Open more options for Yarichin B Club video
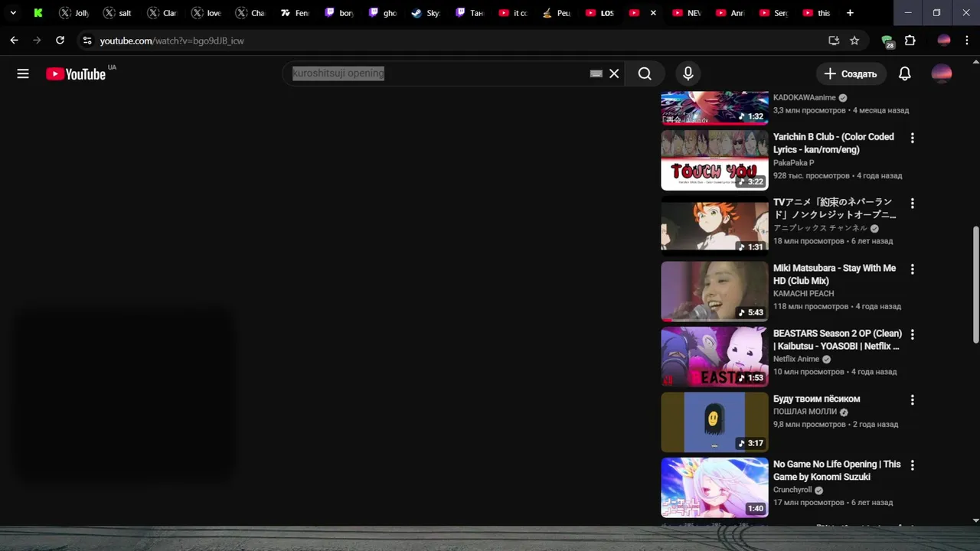Screen dimensions: 980x551 point(912,138)
